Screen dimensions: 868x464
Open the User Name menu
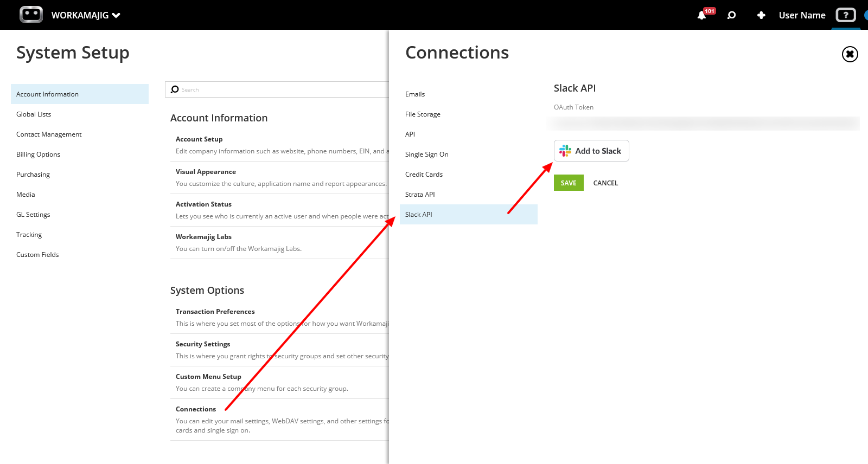802,15
